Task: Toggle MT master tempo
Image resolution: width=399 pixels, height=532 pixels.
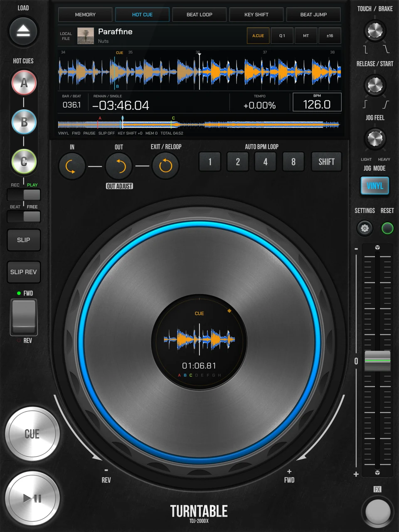Action: point(306,36)
